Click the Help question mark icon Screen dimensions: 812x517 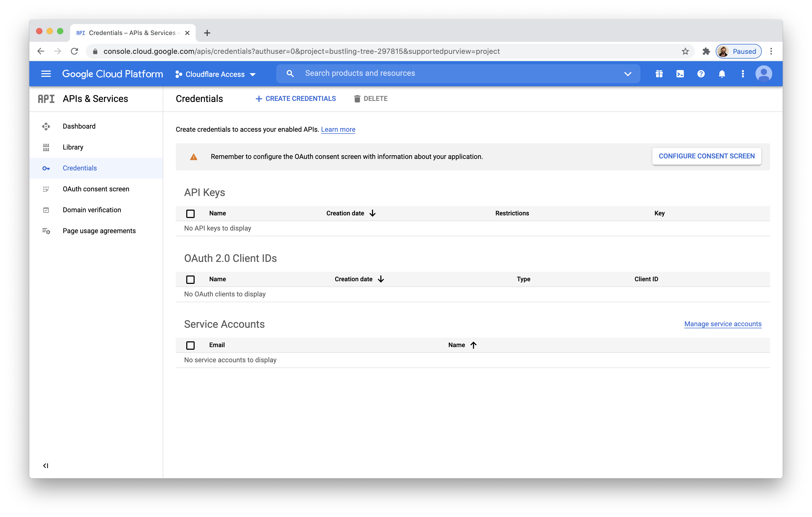pyautogui.click(x=701, y=73)
